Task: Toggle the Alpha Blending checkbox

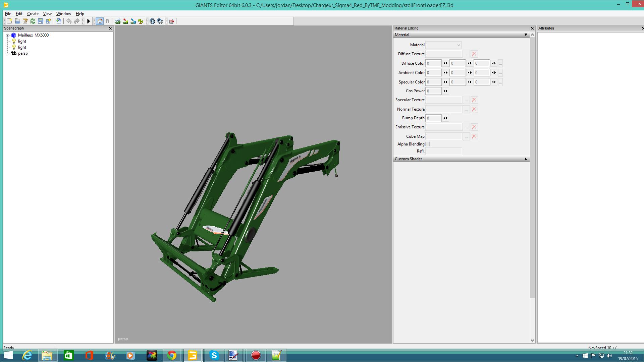Action: click(x=428, y=144)
